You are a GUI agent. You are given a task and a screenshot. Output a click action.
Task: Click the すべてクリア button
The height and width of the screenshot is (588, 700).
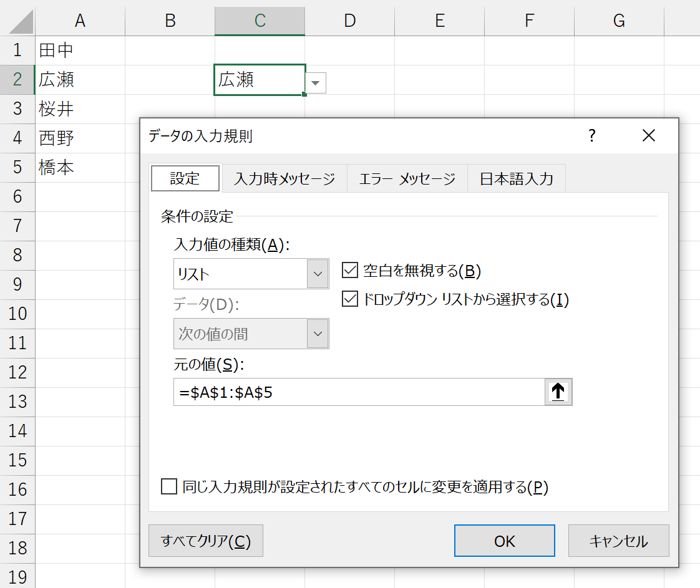tap(206, 541)
